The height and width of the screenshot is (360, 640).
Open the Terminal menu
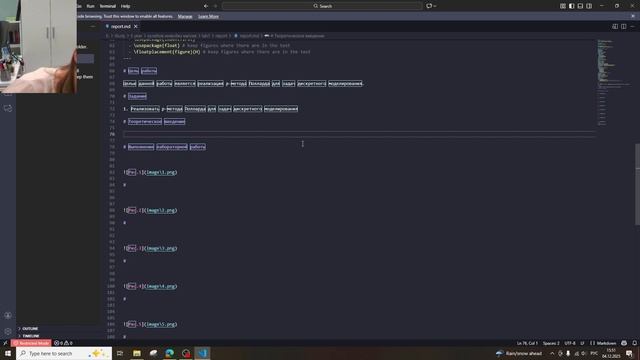click(108, 6)
